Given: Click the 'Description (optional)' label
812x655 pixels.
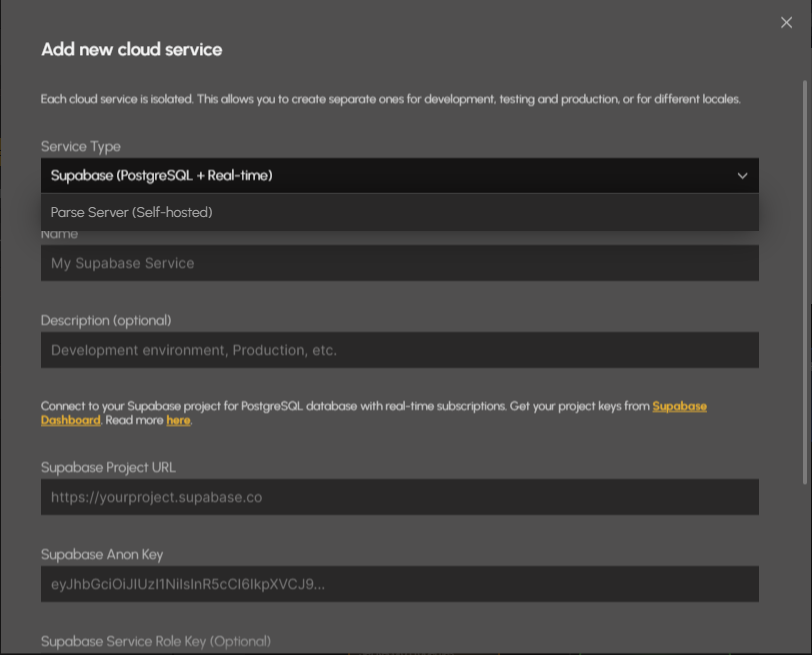Looking at the screenshot, I should (106, 321).
